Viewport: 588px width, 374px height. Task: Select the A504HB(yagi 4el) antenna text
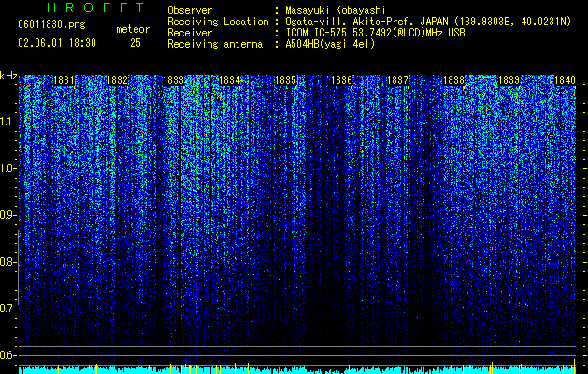click(330, 44)
